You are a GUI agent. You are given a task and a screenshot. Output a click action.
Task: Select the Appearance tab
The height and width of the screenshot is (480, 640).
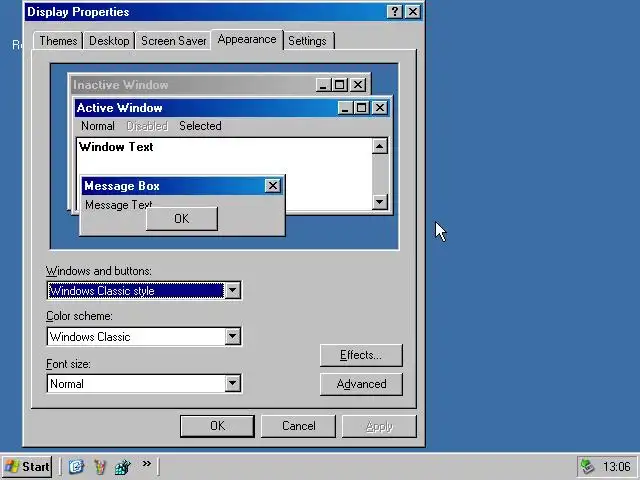247,40
